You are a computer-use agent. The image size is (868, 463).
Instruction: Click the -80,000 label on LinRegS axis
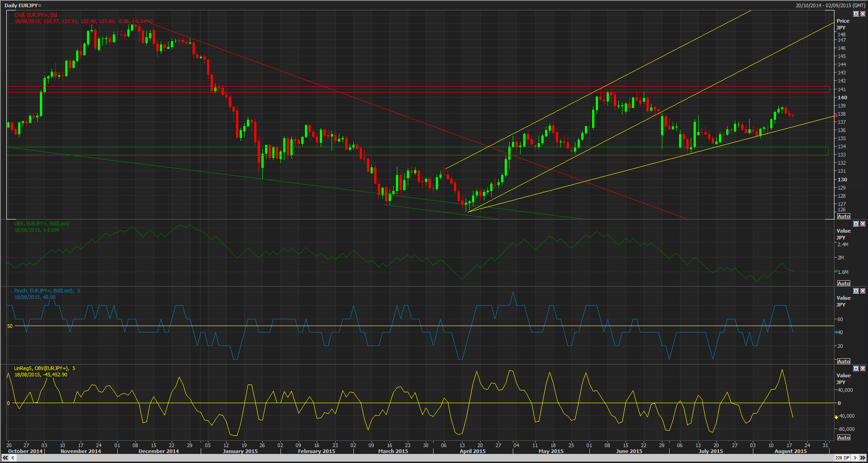tap(846, 429)
